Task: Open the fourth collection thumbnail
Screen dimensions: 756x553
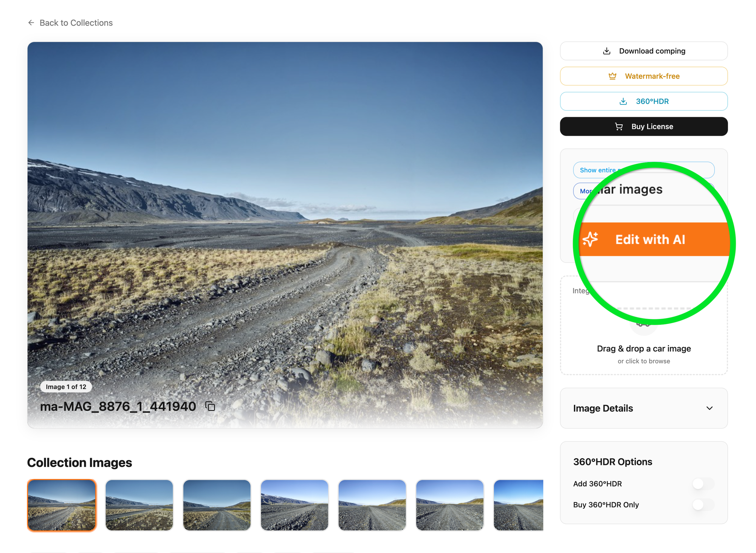Action: click(x=294, y=505)
